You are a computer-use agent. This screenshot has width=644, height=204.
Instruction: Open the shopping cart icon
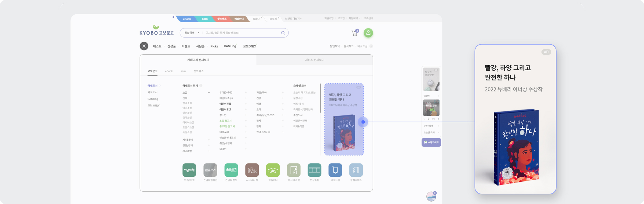pyautogui.click(x=355, y=33)
